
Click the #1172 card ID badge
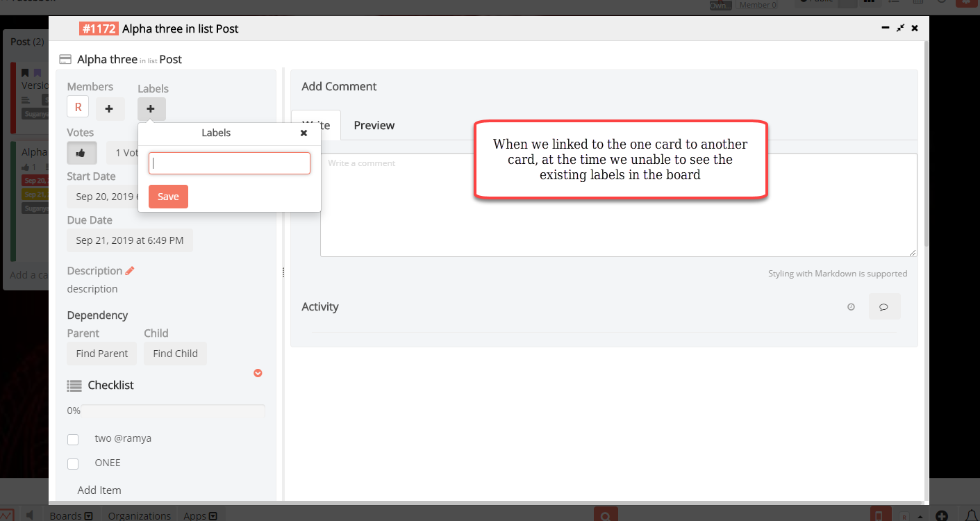(99, 28)
